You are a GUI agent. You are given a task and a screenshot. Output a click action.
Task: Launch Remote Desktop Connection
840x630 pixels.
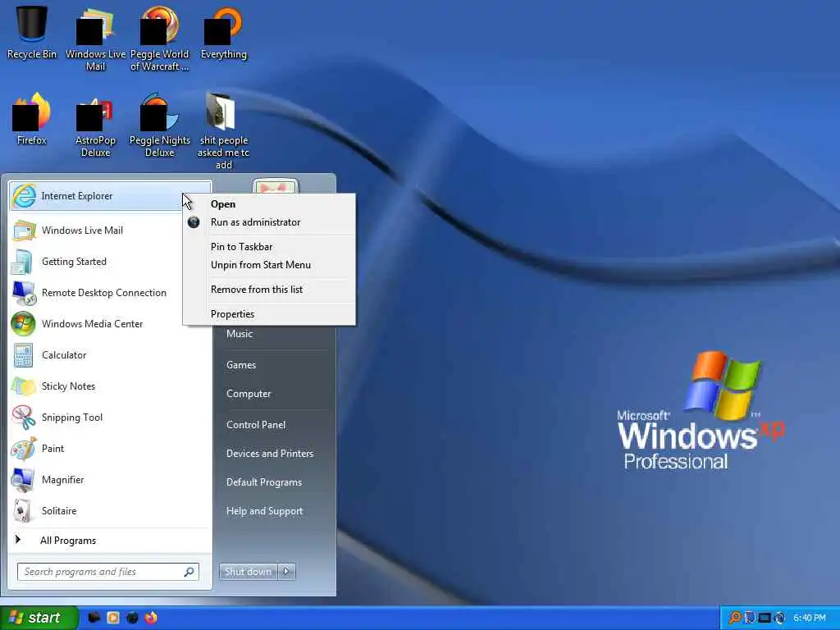pos(109,293)
